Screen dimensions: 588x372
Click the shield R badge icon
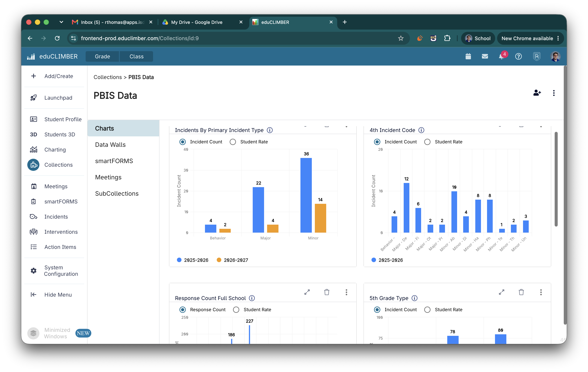536,56
